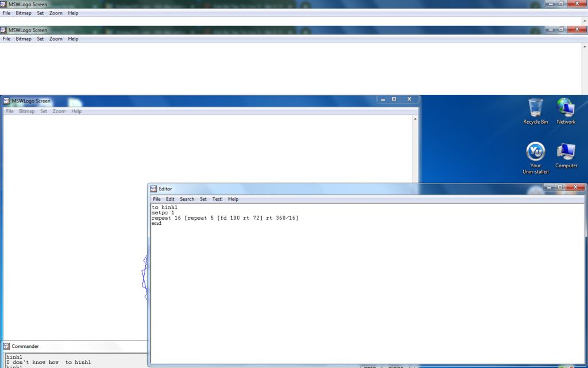Image resolution: width=588 pixels, height=368 pixels.
Task: Close the inactive MSWLogo Screen above Commander
Action: (409, 99)
